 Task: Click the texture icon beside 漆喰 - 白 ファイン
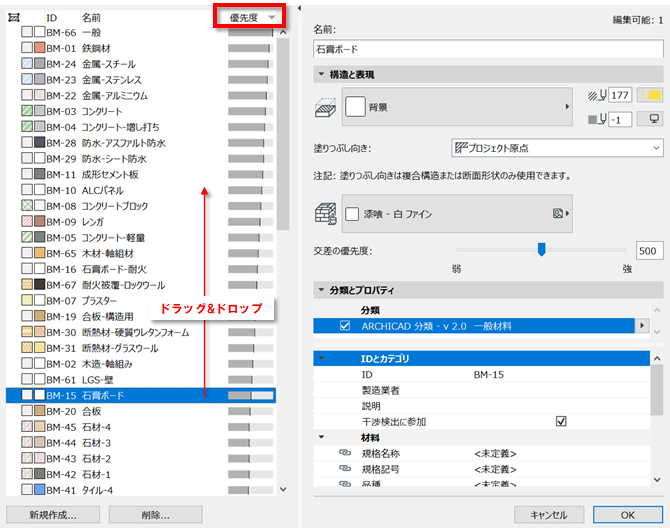click(x=558, y=213)
